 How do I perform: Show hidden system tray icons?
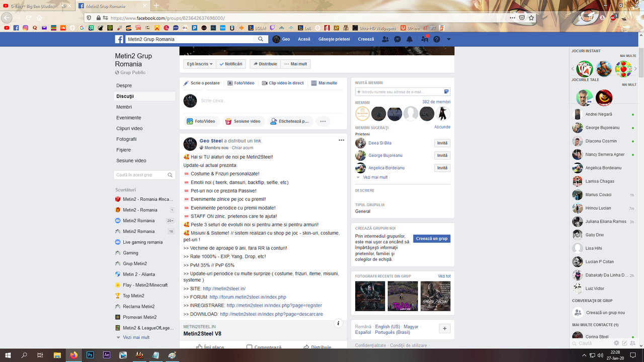tap(585, 355)
